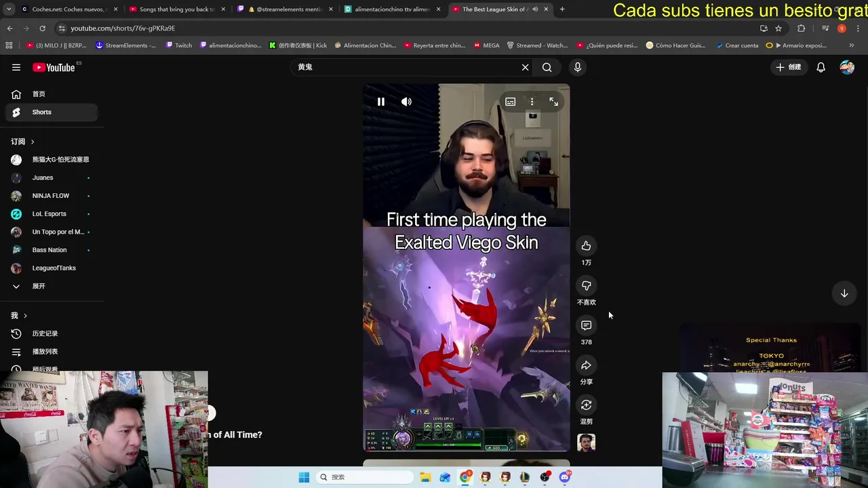The height and width of the screenshot is (488, 868).
Task: Open the Bass Nation subscription channel
Action: pyautogui.click(x=51, y=250)
